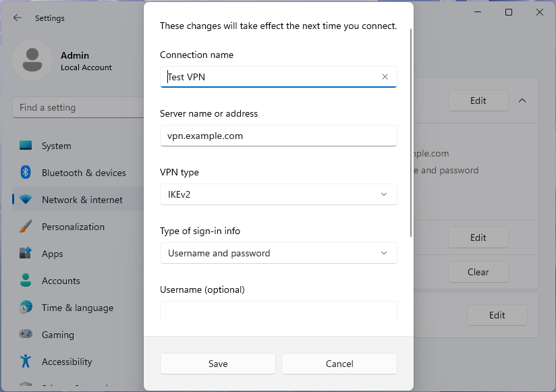The width and height of the screenshot is (556, 392).
Task: Click the Personalization paintbrush icon
Action: click(26, 227)
